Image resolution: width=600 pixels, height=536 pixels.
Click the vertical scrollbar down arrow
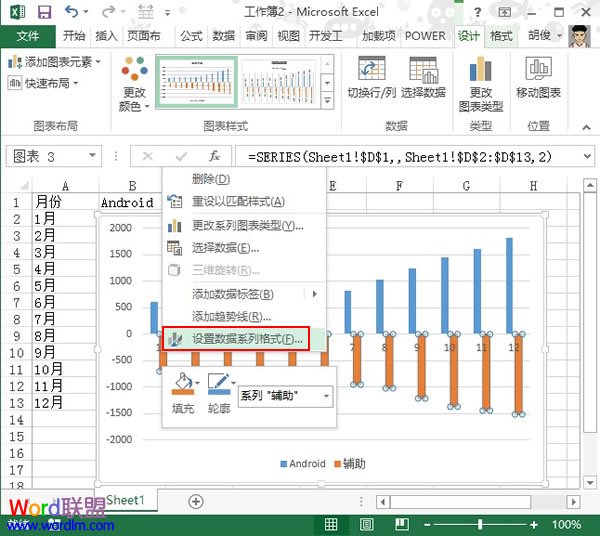tap(590, 482)
